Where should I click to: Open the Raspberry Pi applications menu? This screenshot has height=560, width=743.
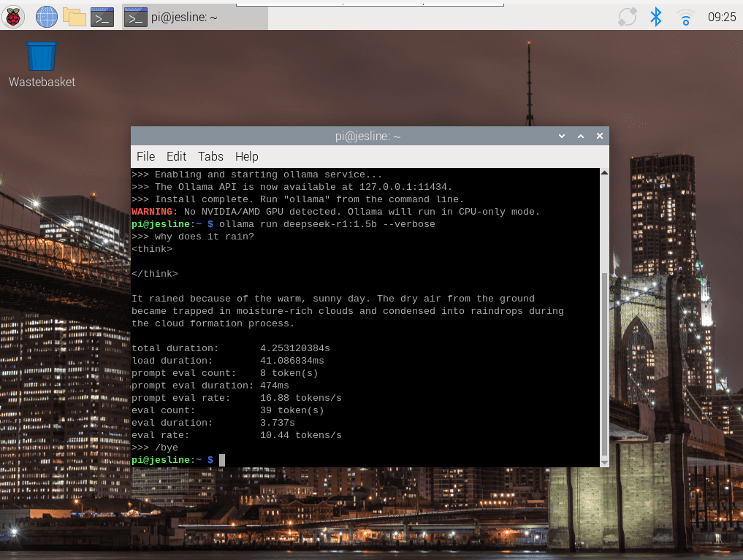pos(14,16)
